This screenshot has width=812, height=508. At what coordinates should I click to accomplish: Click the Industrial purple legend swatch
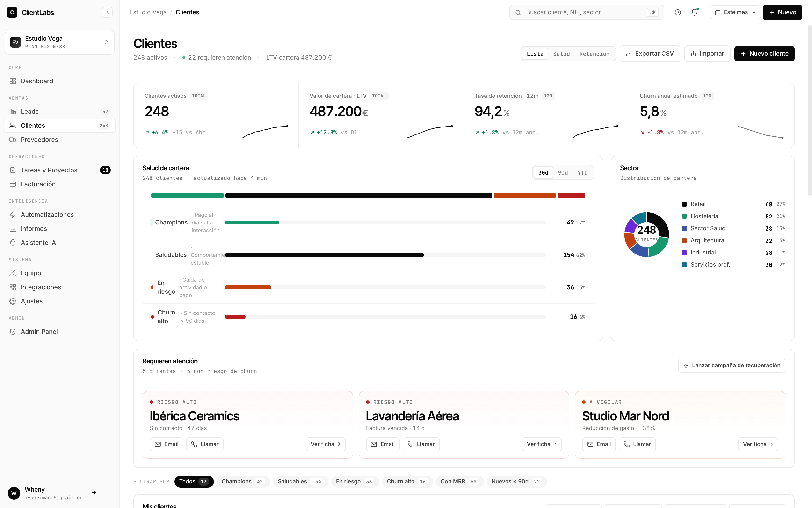[684, 253]
